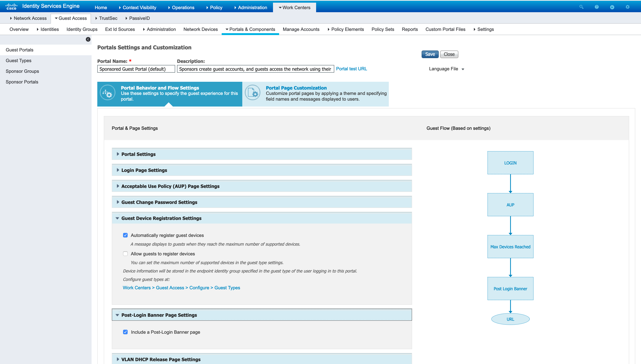
Task: Select Sponsor Groups in sidebar
Action: [x=46, y=71]
